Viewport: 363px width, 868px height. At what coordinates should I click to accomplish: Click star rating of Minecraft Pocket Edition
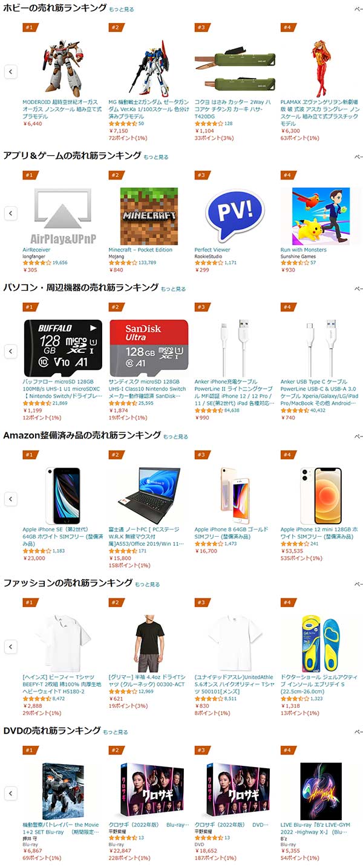[x=123, y=262]
